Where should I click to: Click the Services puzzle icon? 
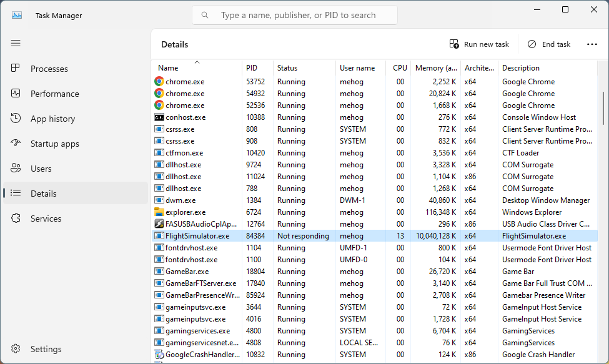coord(16,218)
